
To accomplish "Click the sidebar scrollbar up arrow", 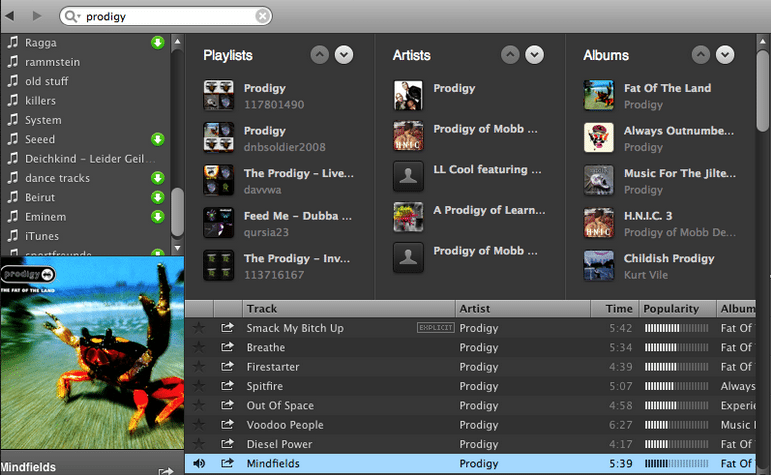I will click(178, 42).
